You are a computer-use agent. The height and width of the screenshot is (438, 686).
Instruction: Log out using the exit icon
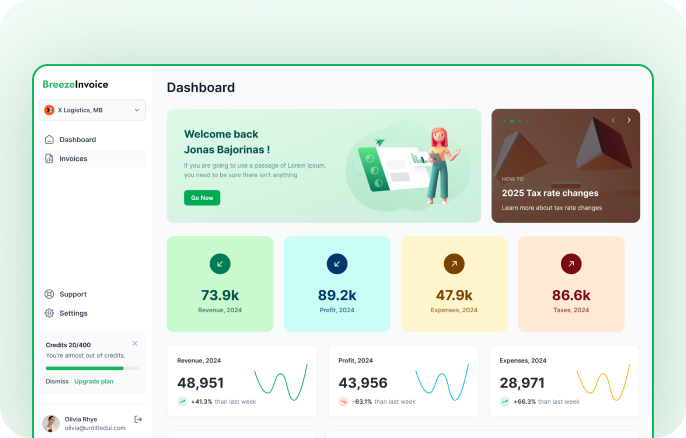tap(138, 419)
